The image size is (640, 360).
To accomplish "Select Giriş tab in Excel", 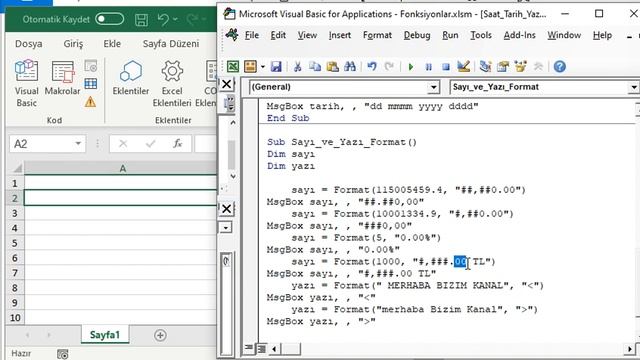I will [x=73, y=44].
